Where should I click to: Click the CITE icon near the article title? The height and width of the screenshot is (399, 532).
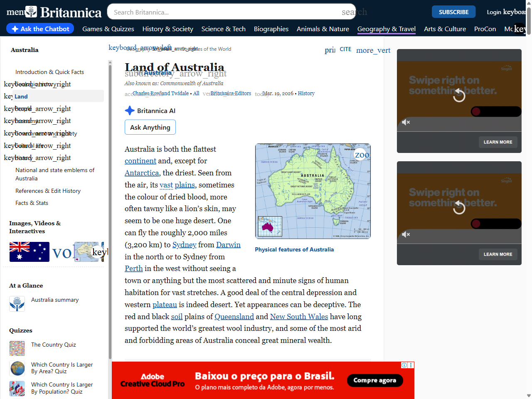click(x=345, y=49)
